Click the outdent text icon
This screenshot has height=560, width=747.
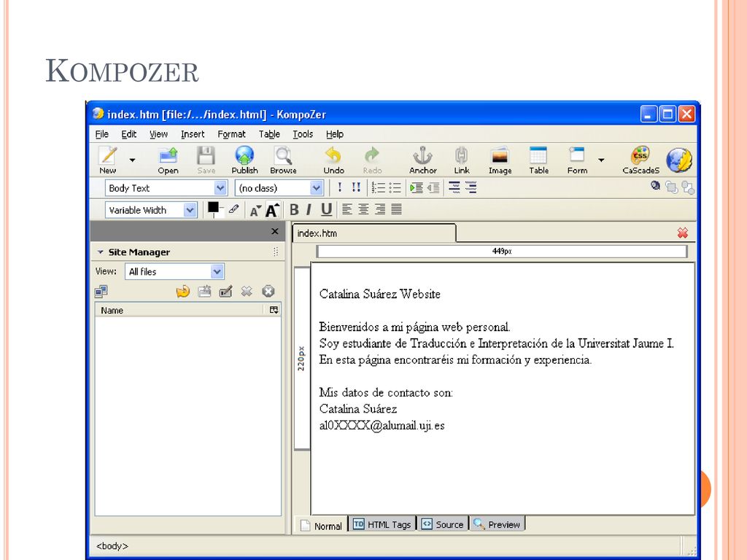(433, 187)
